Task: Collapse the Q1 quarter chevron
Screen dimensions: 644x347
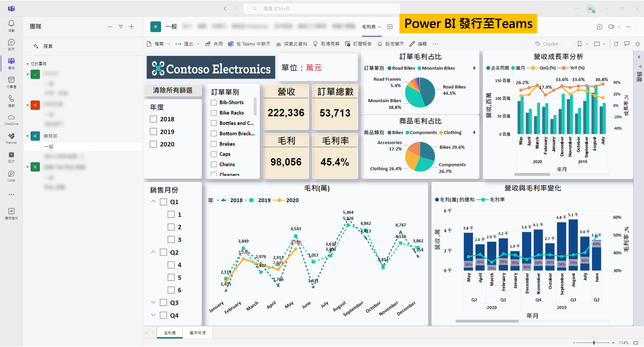Action: tap(153, 202)
